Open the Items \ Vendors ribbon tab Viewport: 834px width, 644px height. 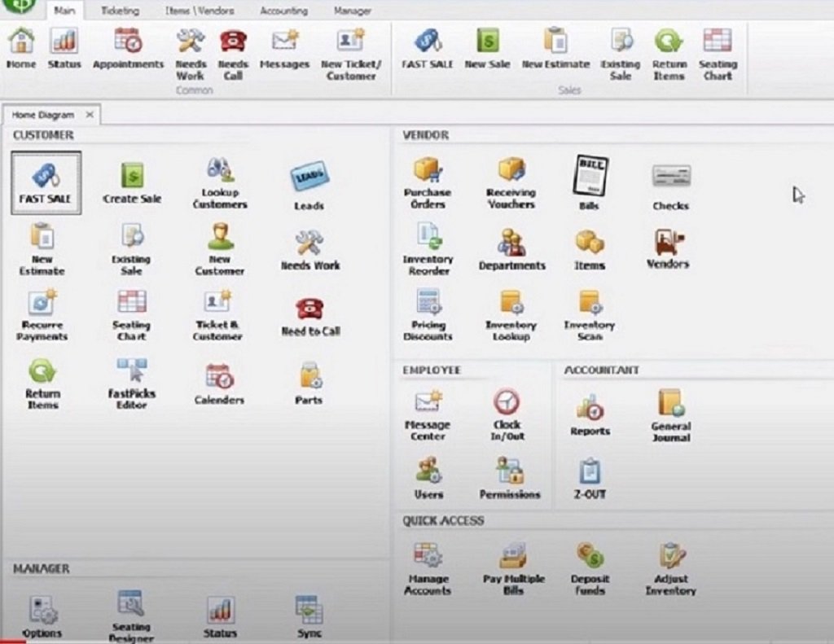(x=200, y=11)
